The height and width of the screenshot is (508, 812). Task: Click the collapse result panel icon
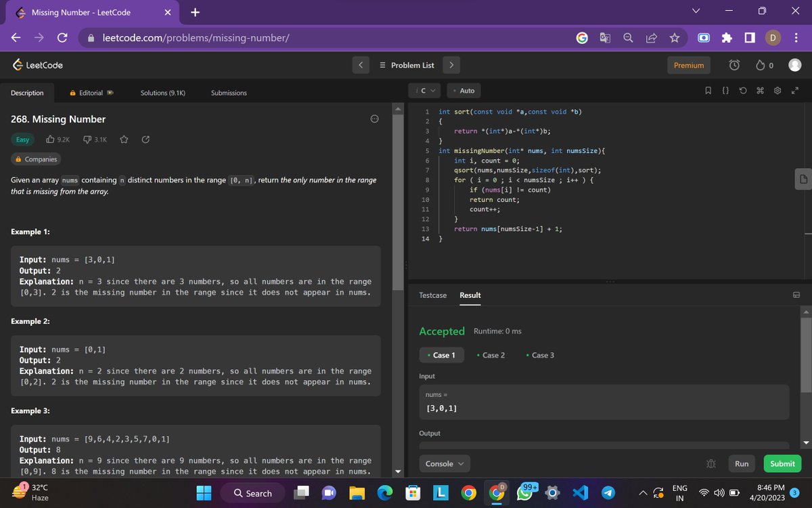tap(796, 295)
